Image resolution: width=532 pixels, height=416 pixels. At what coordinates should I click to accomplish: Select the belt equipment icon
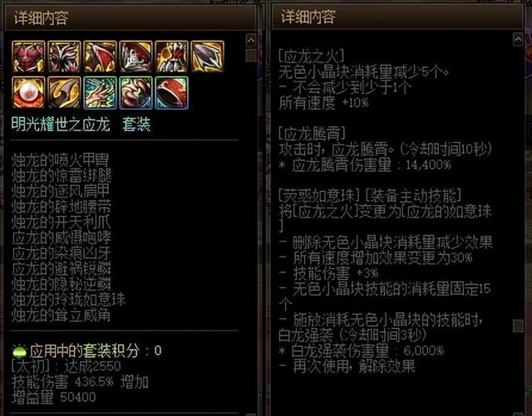pyautogui.click(x=135, y=56)
